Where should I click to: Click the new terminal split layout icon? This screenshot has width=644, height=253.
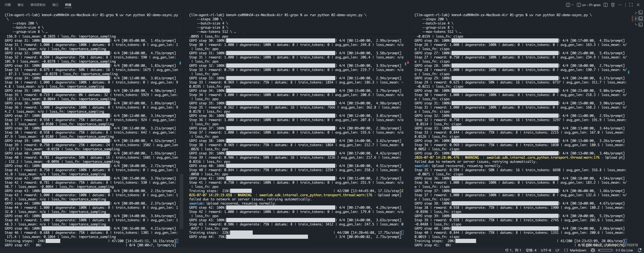[568, 5]
